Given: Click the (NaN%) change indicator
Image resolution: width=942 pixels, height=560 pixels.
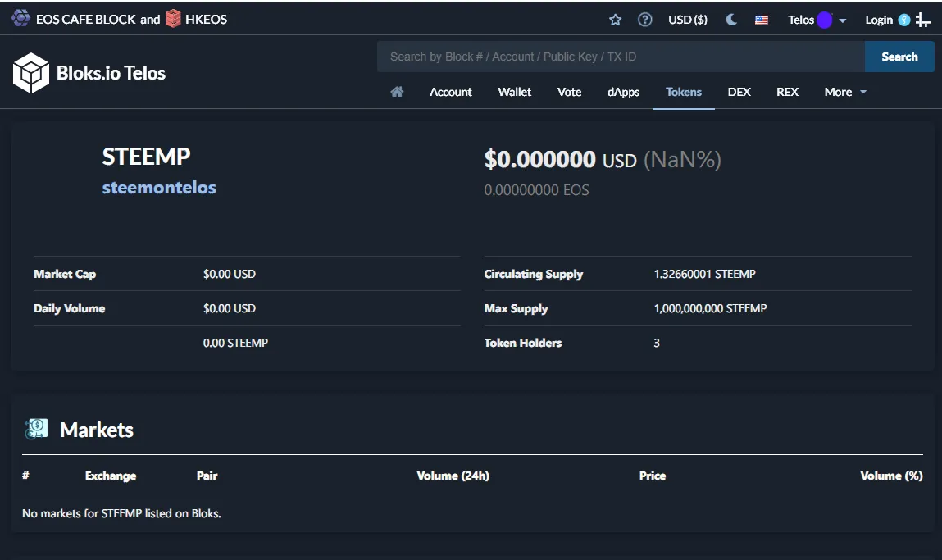Looking at the screenshot, I should pyautogui.click(x=682, y=159).
